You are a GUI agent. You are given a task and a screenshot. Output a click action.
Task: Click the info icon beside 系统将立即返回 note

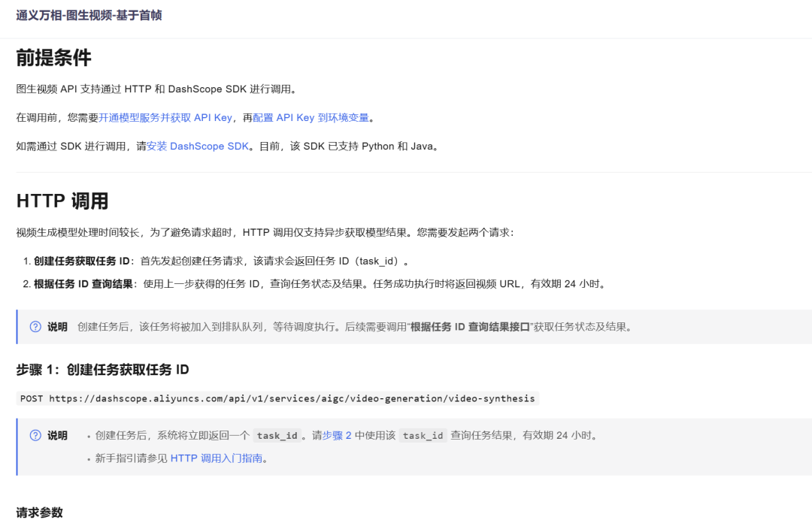pyautogui.click(x=35, y=435)
